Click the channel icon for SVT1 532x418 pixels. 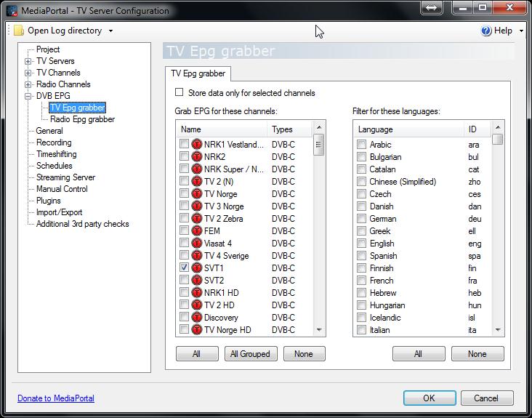(x=197, y=268)
